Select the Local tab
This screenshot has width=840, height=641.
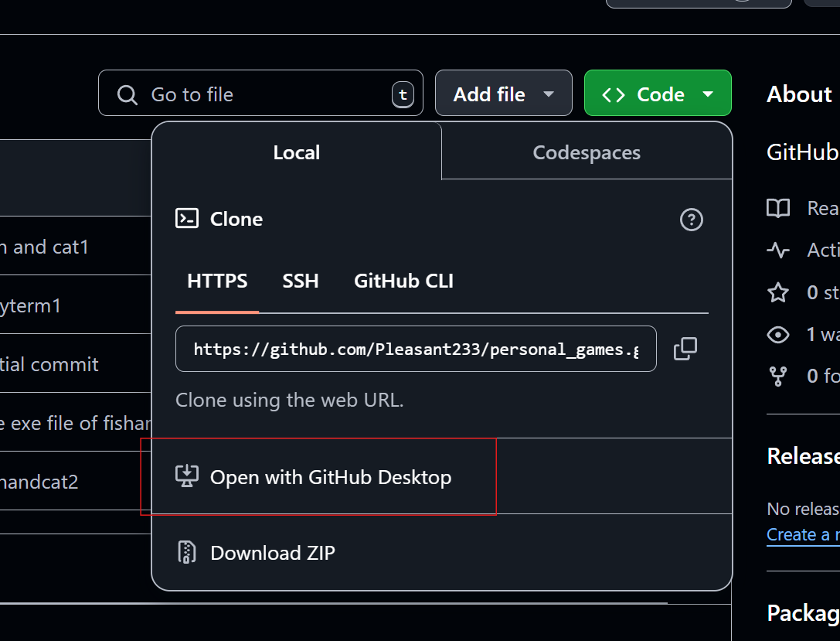(x=296, y=152)
